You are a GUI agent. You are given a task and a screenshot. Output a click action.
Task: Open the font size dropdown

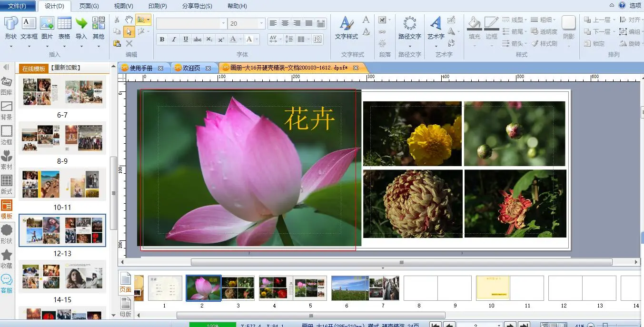tap(261, 23)
